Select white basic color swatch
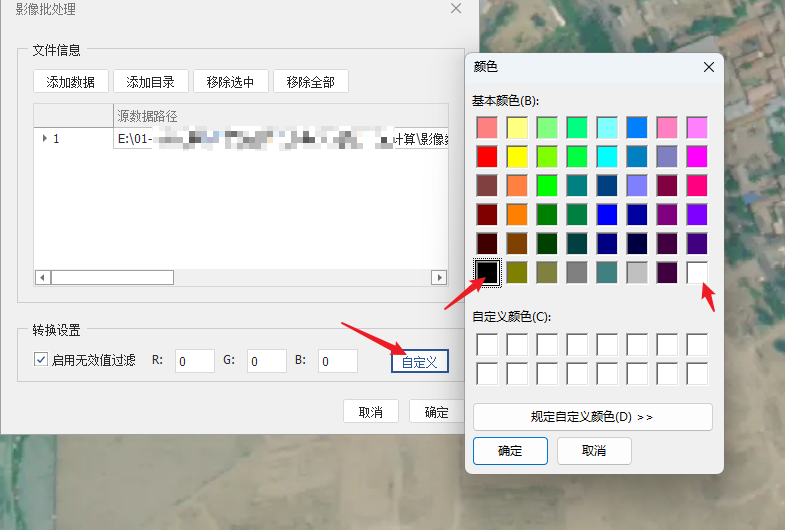 pyautogui.click(x=697, y=271)
